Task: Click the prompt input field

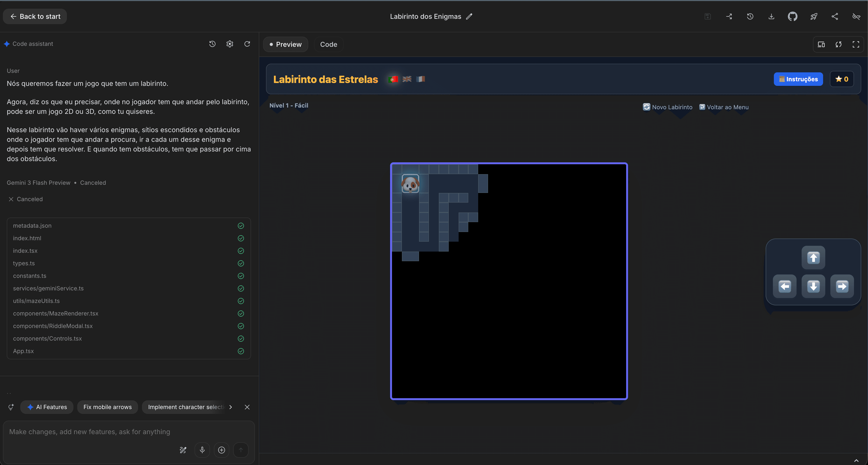Action: 128,432
